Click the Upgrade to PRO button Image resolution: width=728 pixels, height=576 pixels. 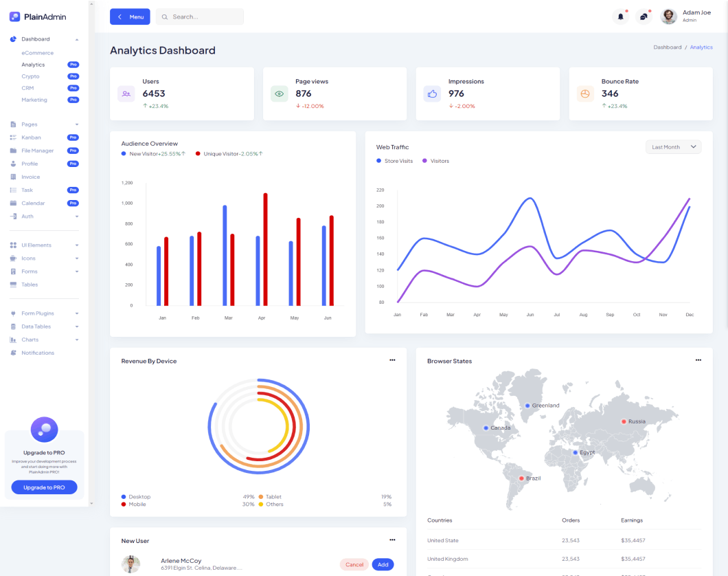click(x=44, y=487)
